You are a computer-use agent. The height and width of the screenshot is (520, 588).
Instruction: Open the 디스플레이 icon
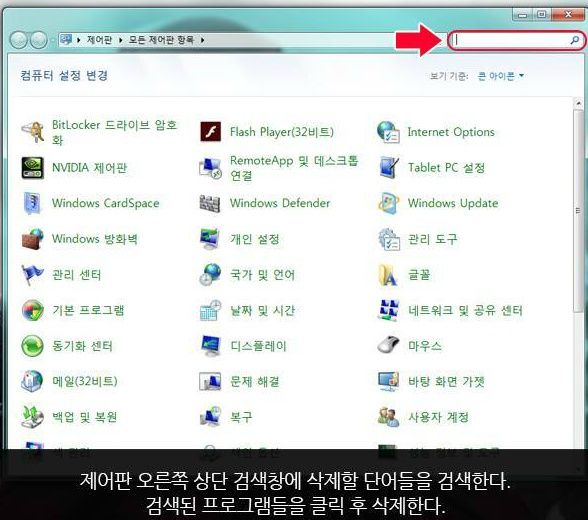[x=210, y=346]
